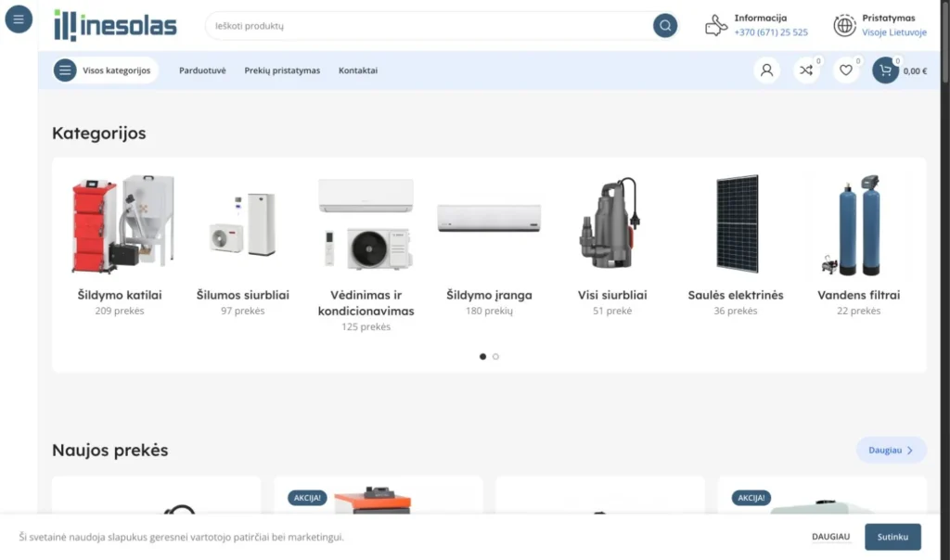950x560 pixels.
Task: Click the DAUGIAU link in the cookie bar
Action: click(x=830, y=537)
